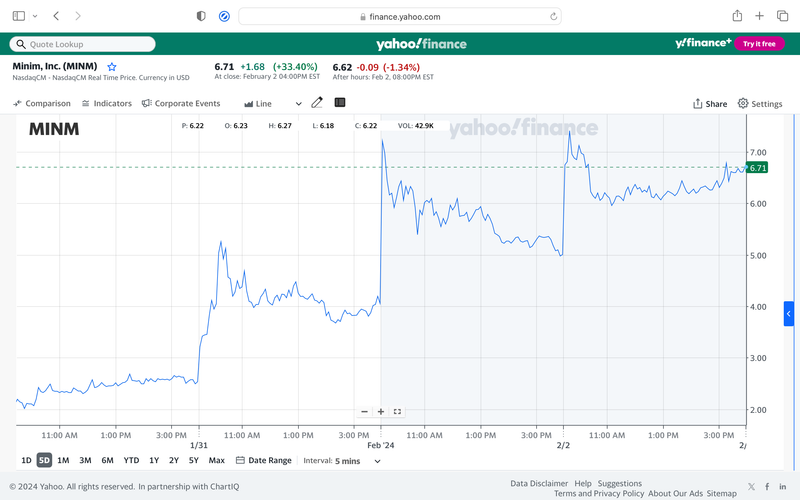Open the Comparison tool
Screen dimensions: 800x500
[42, 104]
